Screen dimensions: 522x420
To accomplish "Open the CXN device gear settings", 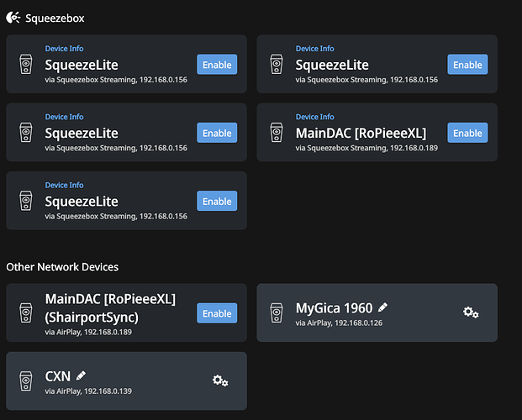I will 220,381.
